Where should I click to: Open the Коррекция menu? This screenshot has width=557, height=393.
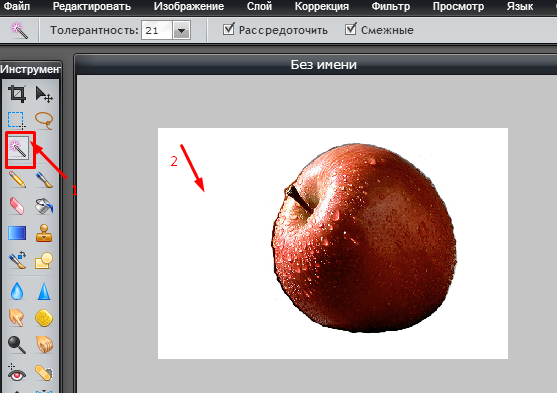click(321, 6)
